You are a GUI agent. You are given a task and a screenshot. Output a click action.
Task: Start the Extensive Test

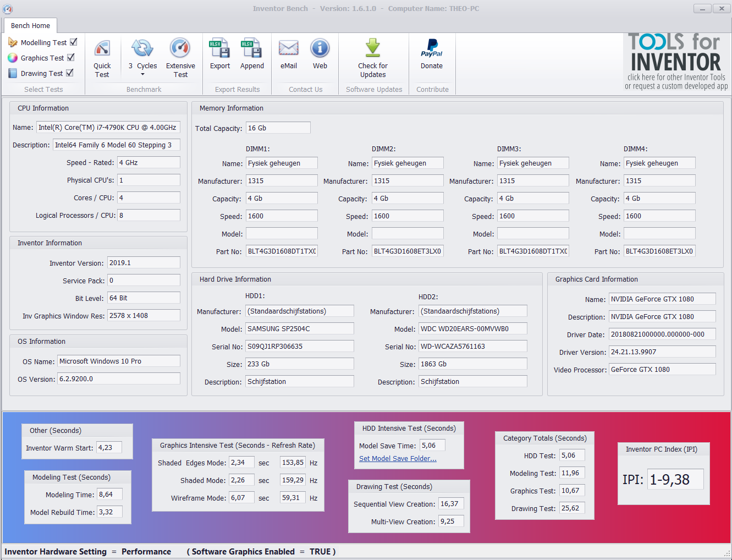tap(180, 58)
